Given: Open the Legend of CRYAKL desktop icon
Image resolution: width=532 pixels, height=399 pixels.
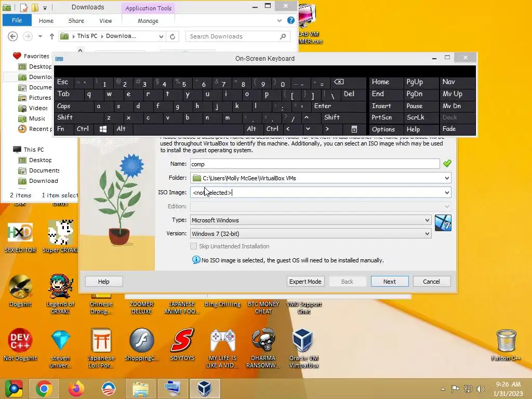Looking at the screenshot, I should [x=60, y=287].
